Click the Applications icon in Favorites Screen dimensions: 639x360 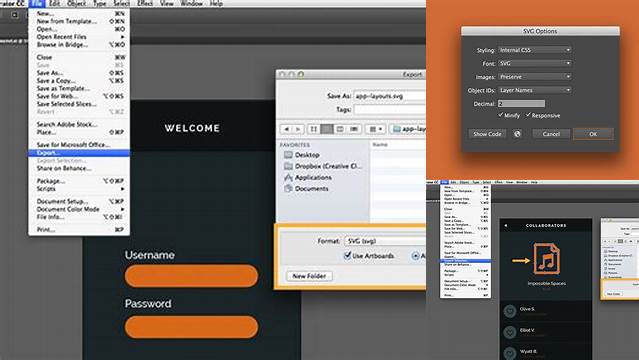click(288, 177)
